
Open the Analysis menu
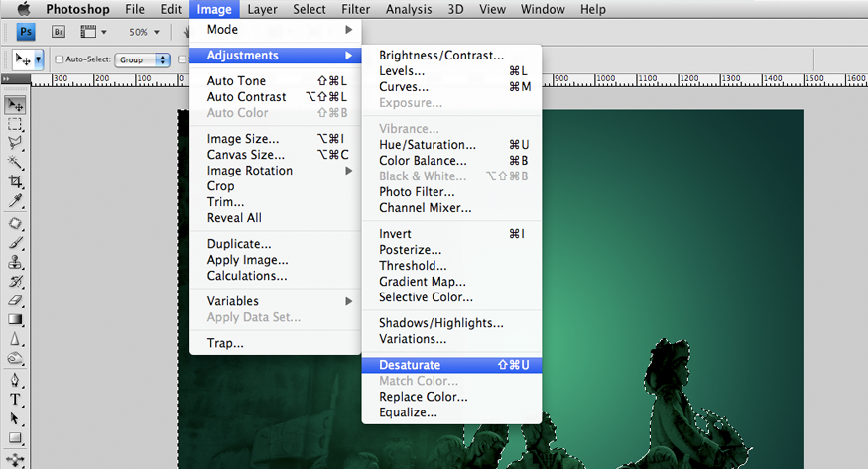(409, 9)
